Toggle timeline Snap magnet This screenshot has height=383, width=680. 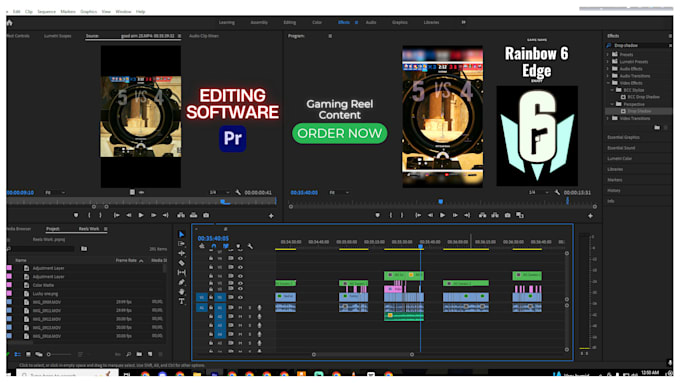[x=214, y=246]
